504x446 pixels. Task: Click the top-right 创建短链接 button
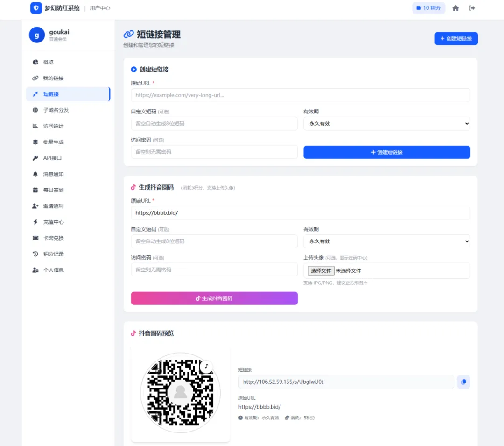pos(456,39)
